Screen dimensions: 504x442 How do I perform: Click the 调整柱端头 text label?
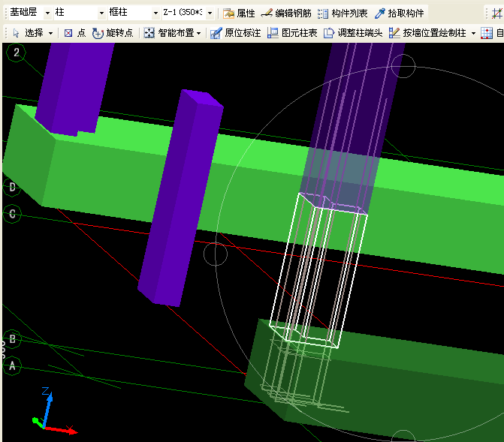(360, 33)
